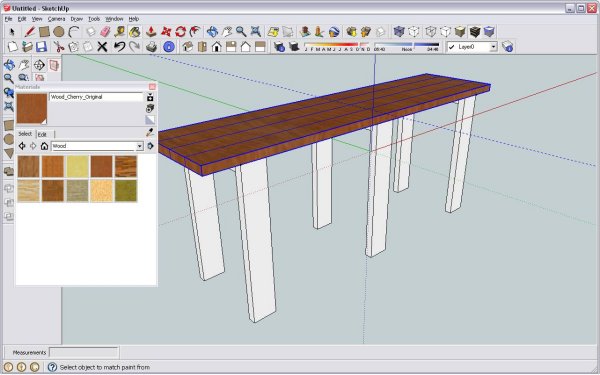This screenshot has height=375, width=600.
Task: Click the Open file icon
Action: [x=27, y=47]
